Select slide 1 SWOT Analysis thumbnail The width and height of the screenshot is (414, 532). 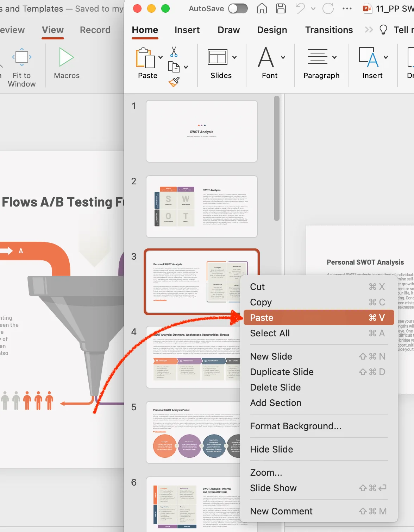[202, 131]
